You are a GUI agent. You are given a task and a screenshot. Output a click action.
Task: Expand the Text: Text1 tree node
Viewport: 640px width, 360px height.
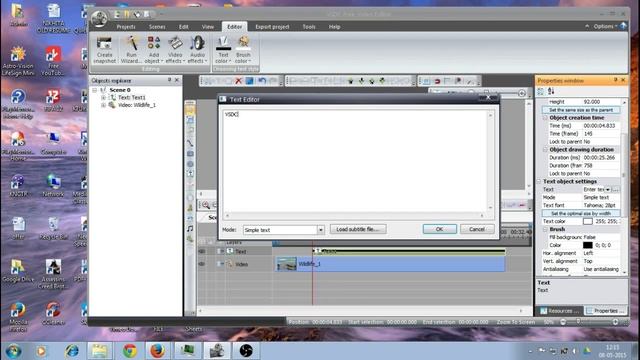pos(103,98)
